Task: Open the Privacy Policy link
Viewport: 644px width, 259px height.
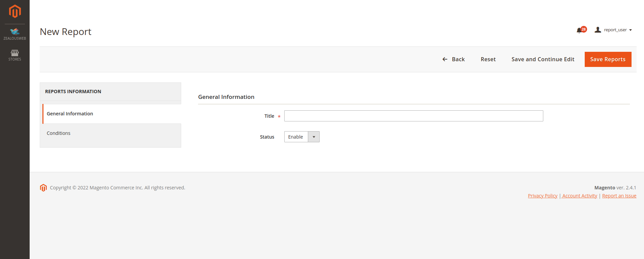Action: coord(542,196)
